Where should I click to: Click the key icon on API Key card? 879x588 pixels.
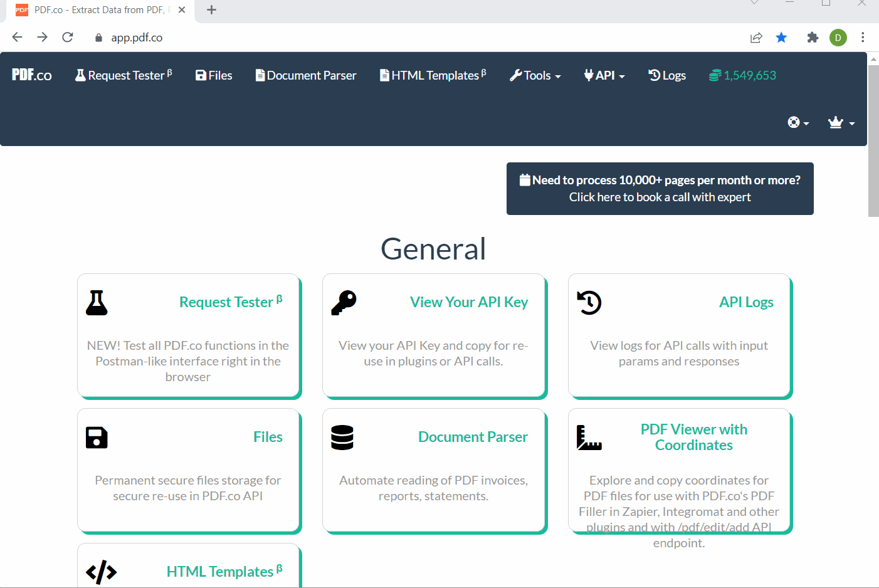click(x=344, y=303)
